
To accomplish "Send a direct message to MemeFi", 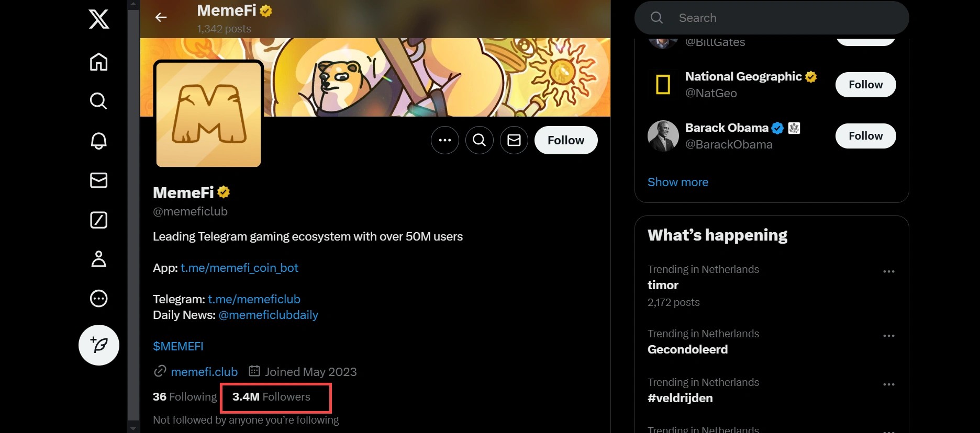I will (514, 140).
